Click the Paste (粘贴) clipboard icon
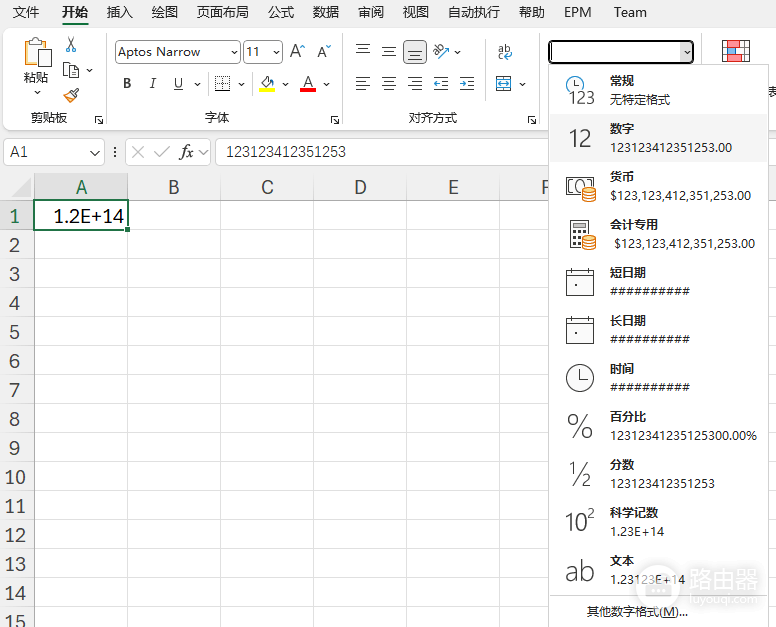 (38, 52)
